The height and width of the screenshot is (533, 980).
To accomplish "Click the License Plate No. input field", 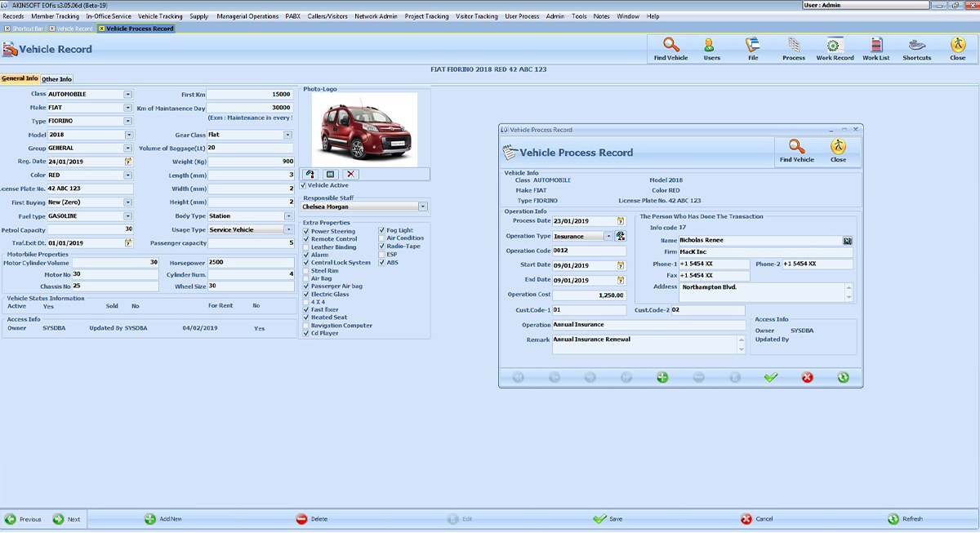I will tap(90, 189).
